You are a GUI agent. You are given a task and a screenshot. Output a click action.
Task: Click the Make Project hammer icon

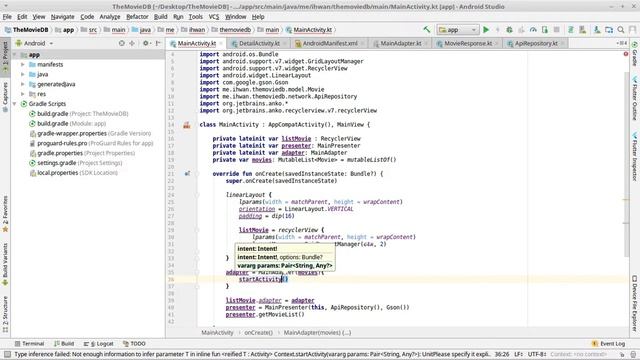[427, 30]
